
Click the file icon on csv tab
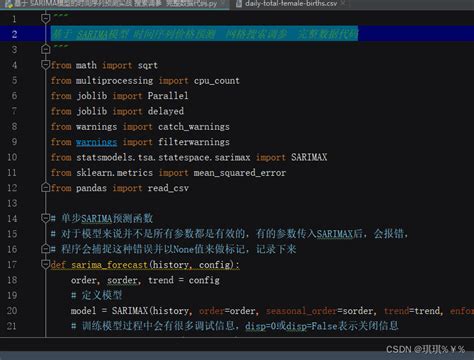pyautogui.click(x=239, y=4)
